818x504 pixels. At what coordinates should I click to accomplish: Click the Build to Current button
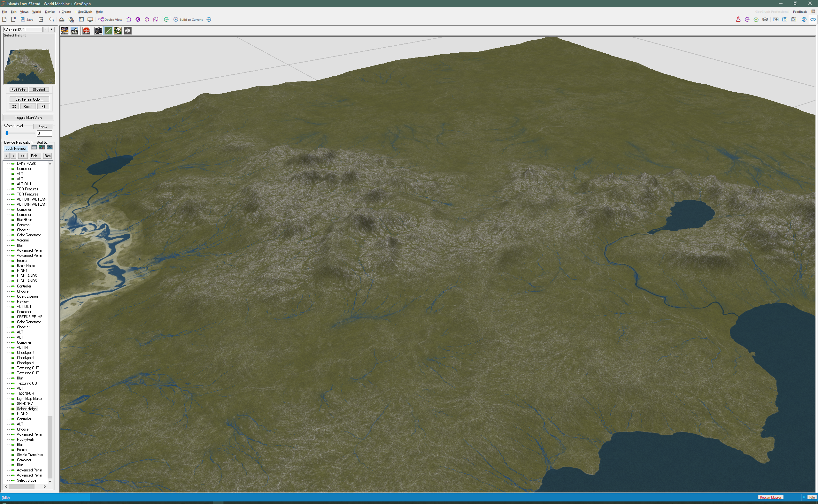(x=188, y=20)
